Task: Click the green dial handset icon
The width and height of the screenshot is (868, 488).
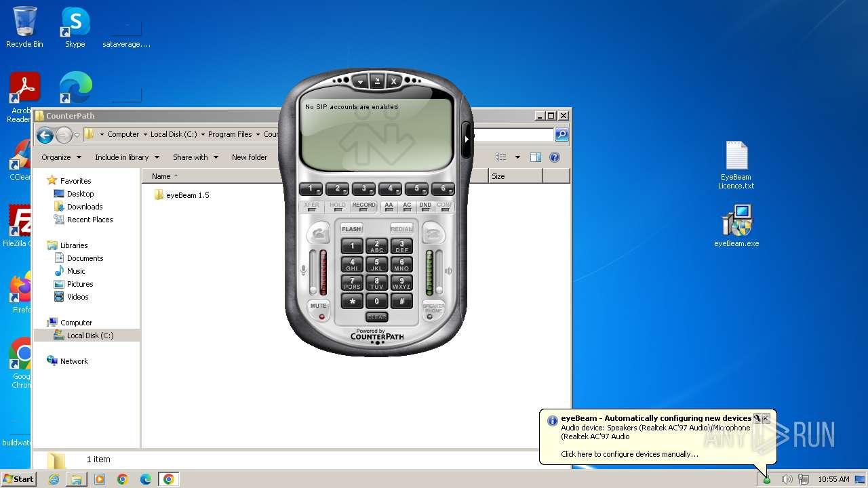Action: tap(319, 234)
